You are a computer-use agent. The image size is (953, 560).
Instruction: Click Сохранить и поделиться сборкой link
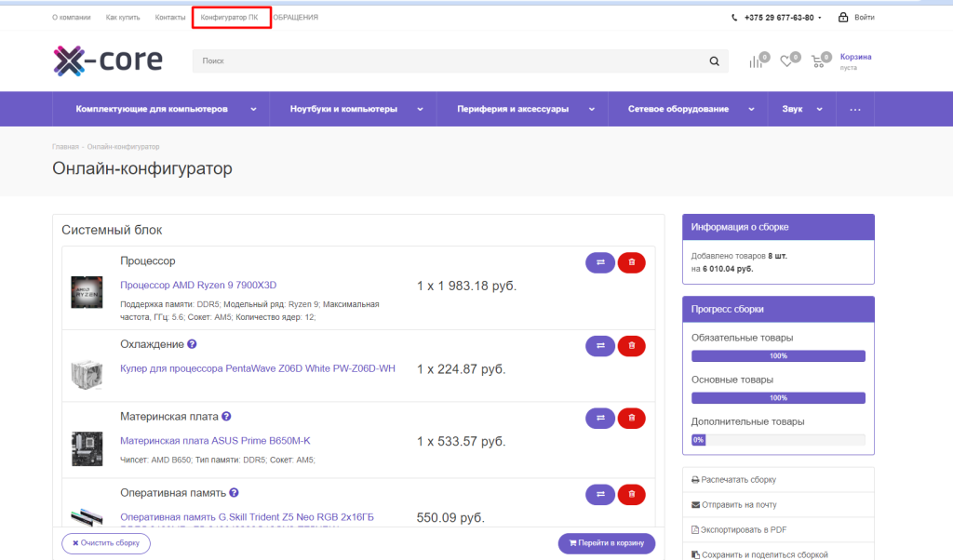[765, 554]
